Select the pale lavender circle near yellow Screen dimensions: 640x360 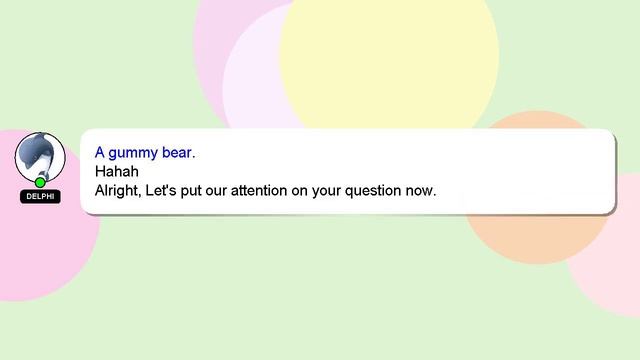253,82
